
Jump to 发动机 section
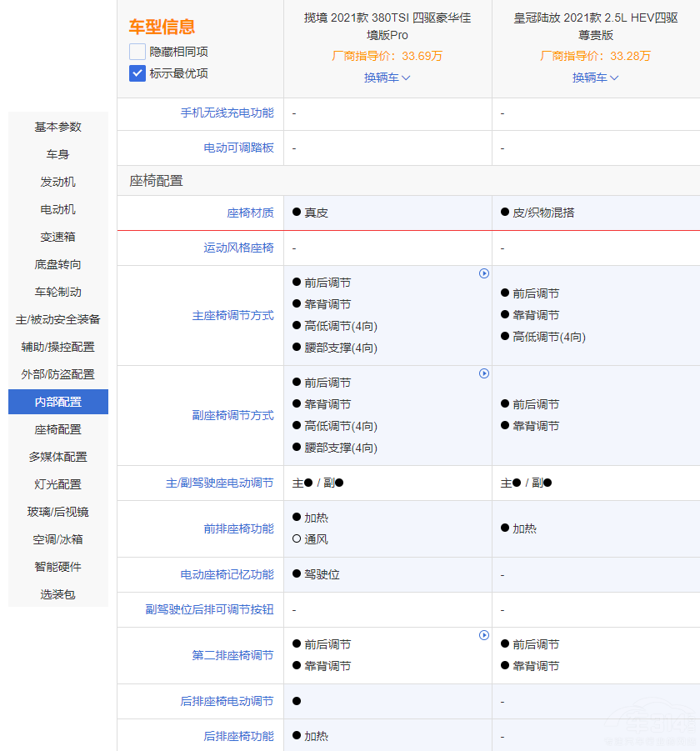[x=58, y=182]
